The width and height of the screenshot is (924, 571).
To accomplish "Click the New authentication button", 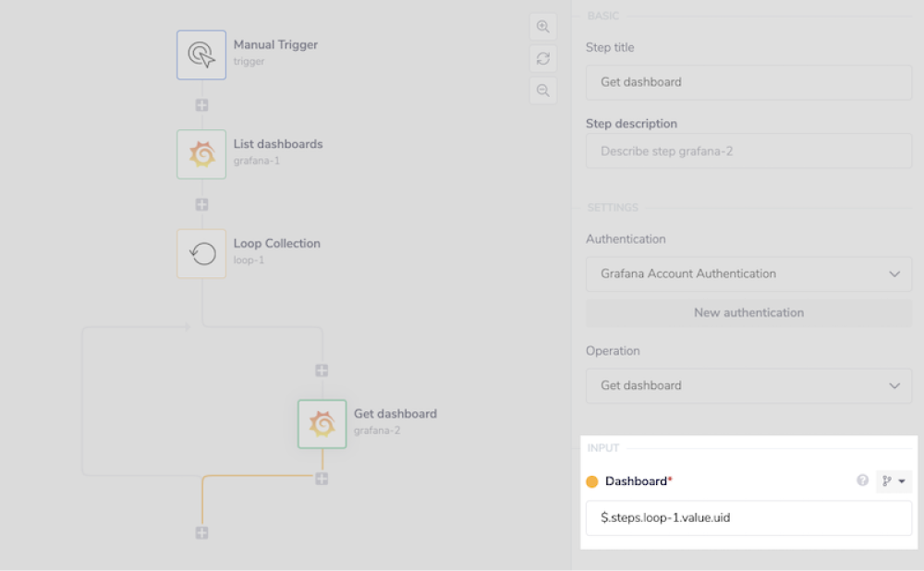I will [748, 312].
